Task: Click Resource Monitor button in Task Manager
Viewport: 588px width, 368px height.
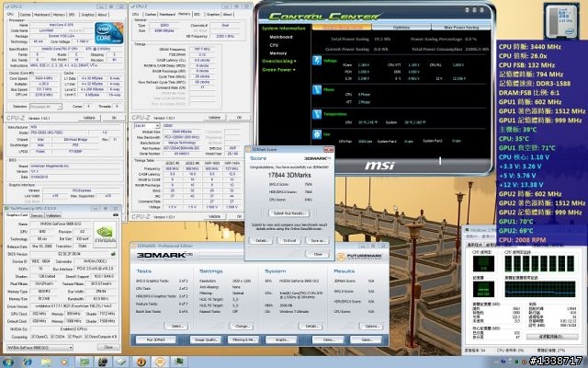Action: (x=552, y=337)
